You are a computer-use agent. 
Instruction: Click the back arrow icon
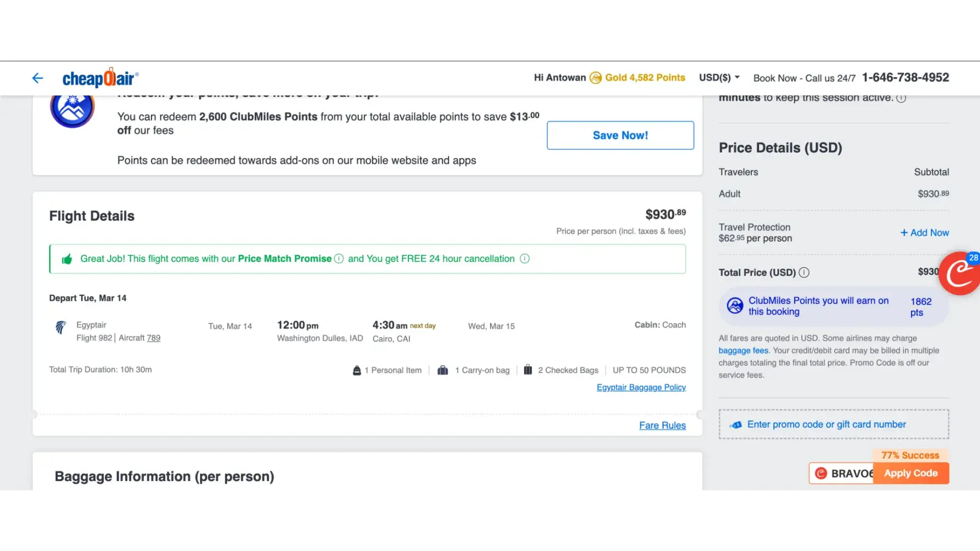(x=37, y=78)
